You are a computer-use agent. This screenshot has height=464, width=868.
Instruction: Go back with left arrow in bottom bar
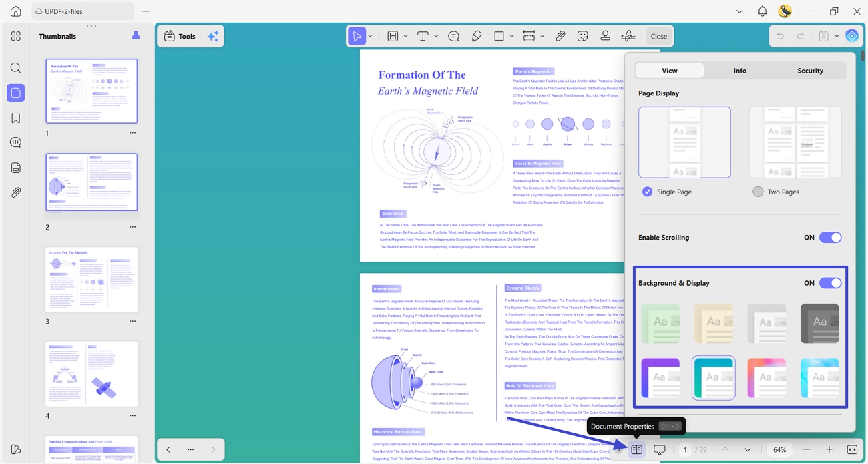click(x=168, y=450)
